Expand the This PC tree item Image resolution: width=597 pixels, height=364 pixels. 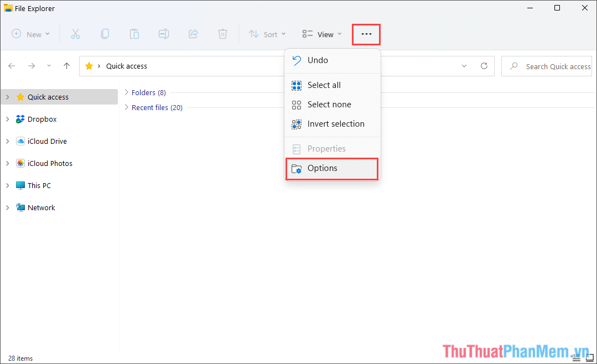(7, 185)
